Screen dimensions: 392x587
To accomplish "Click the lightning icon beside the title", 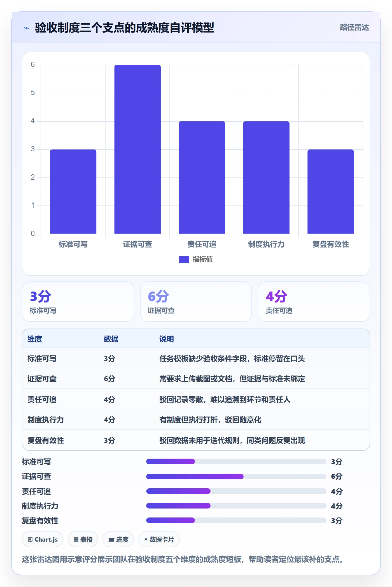I will [x=27, y=28].
